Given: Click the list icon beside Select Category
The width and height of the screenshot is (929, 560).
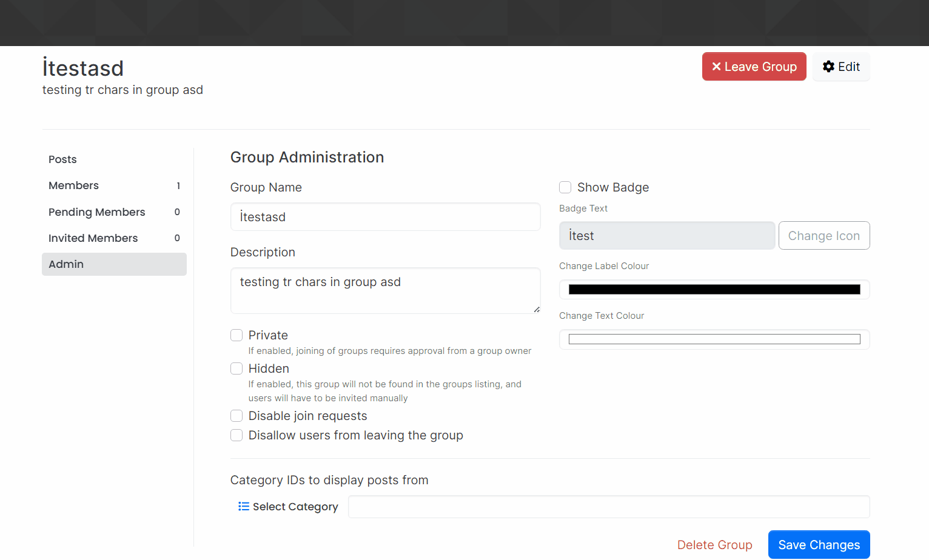Looking at the screenshot, I should 244,506.
